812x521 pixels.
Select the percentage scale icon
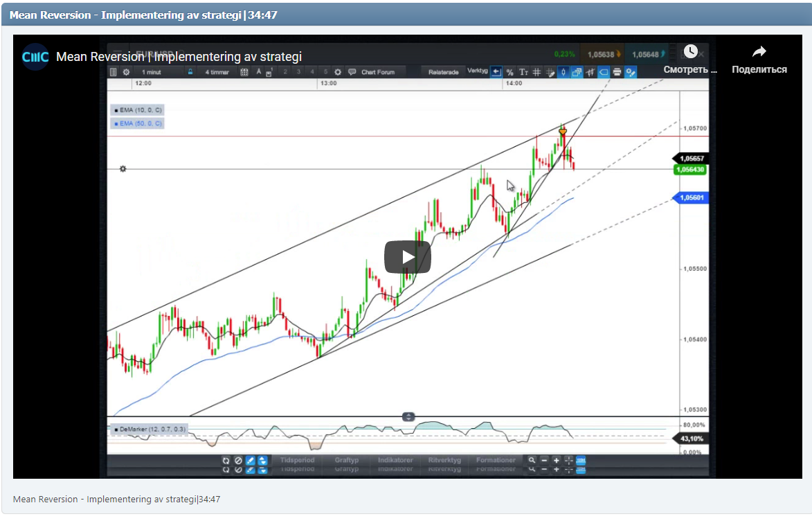509,71
